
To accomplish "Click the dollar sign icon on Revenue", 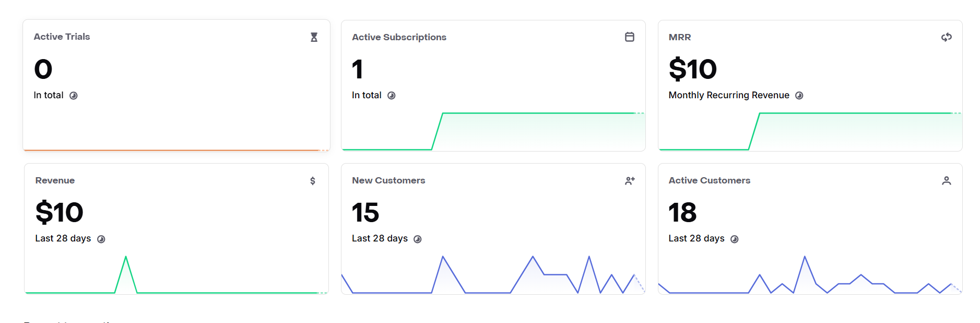I will pyautogui.click(x=313, y=181).
